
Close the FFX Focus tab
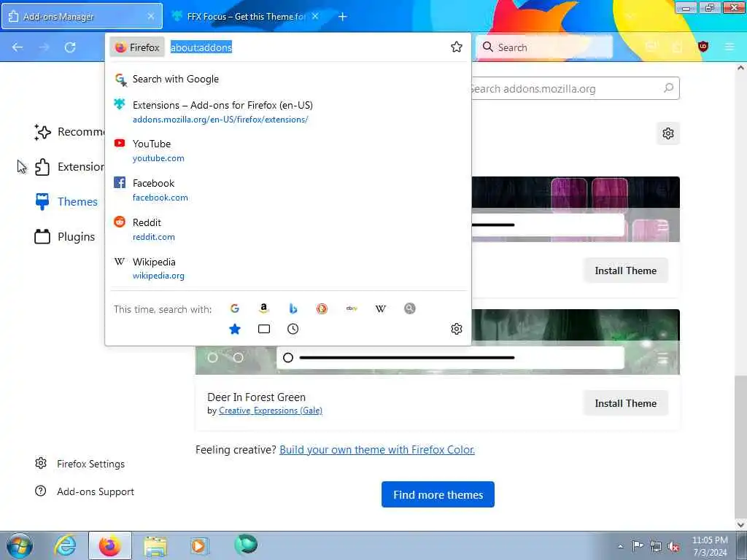tap(315, 16)
